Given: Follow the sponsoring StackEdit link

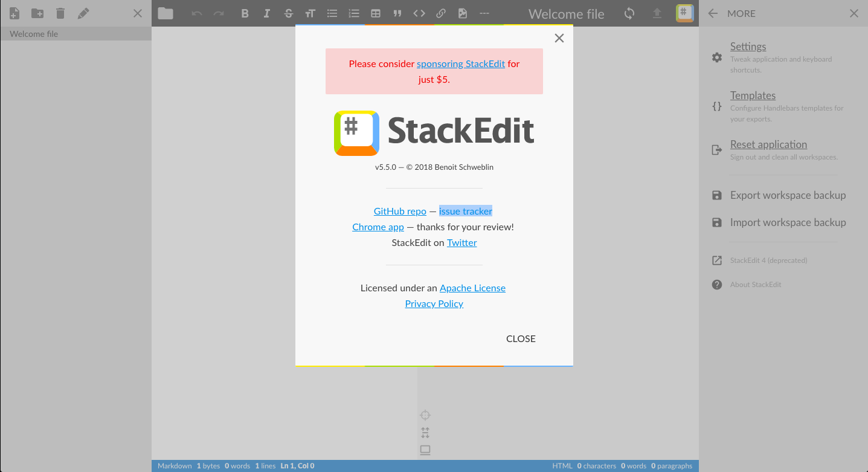Looking at the screenshot, I should coord(461,63).
